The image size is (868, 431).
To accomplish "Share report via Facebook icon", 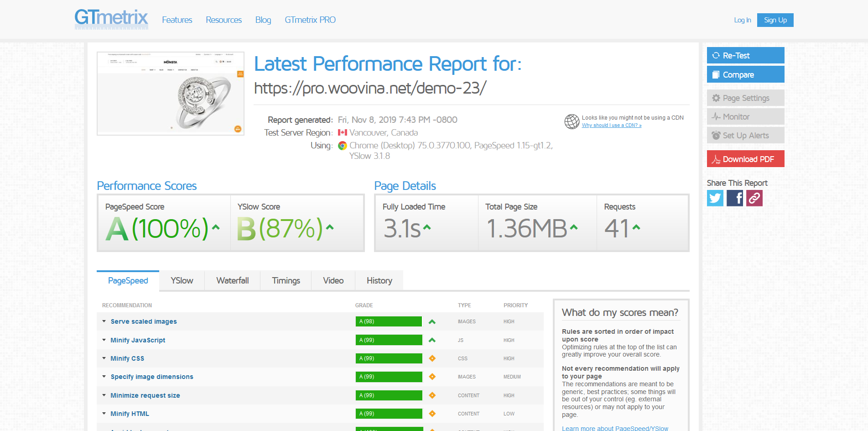I will click(735, 198).
